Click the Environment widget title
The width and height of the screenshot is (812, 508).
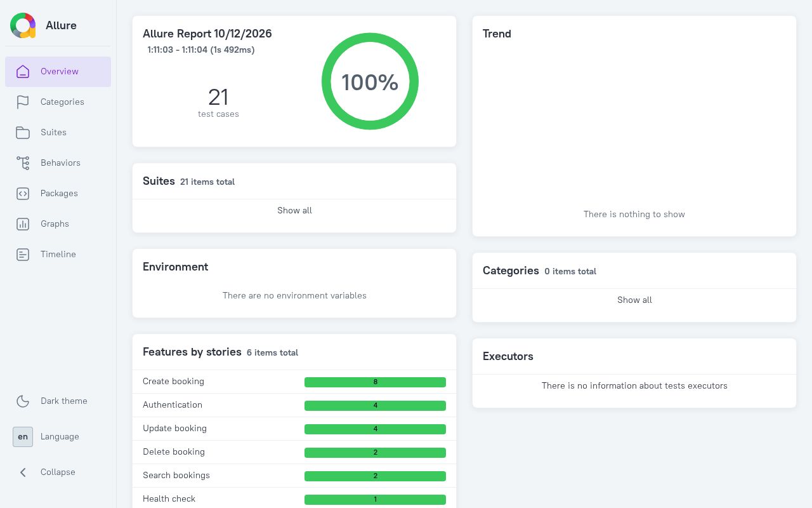coord(175,267)
